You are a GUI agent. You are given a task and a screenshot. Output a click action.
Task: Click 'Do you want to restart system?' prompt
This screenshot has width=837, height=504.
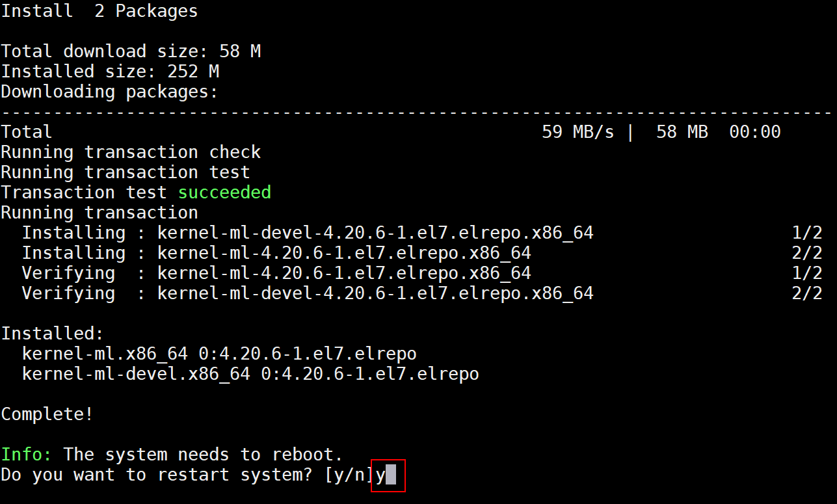(x=157, y=475)
